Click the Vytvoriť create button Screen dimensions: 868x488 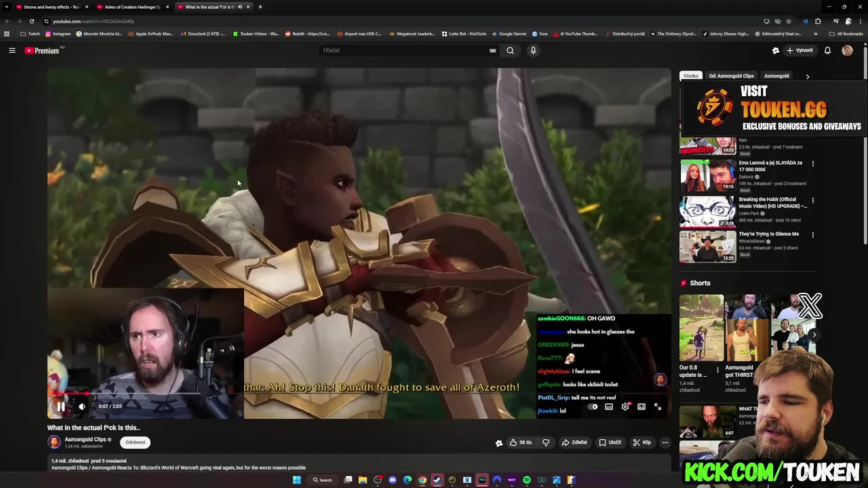pyautogui.click(x=799, y=50)
